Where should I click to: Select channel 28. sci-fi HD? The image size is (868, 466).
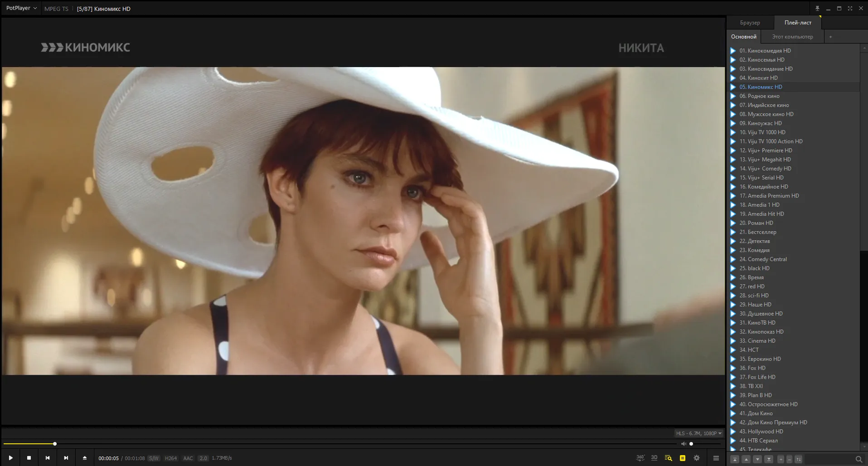tap(794, 296)
